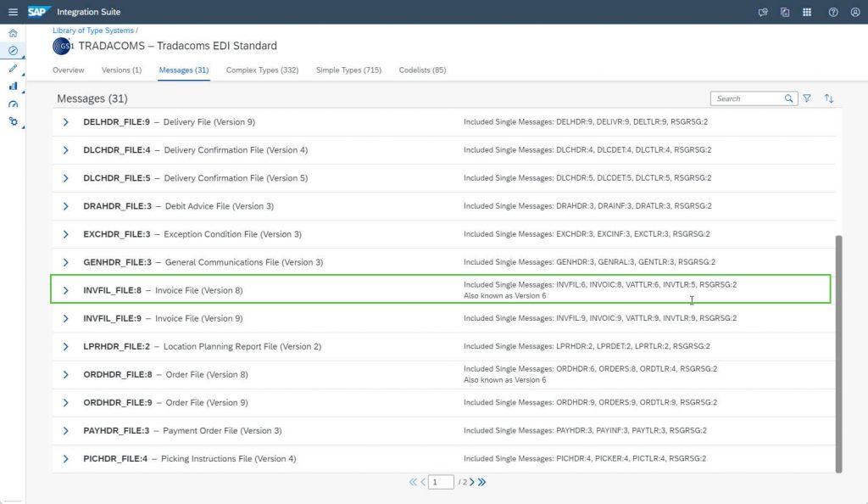
Task: Expand the DELHDR_FILE:9 Delivery File row
Action: (x=65, y=122)
